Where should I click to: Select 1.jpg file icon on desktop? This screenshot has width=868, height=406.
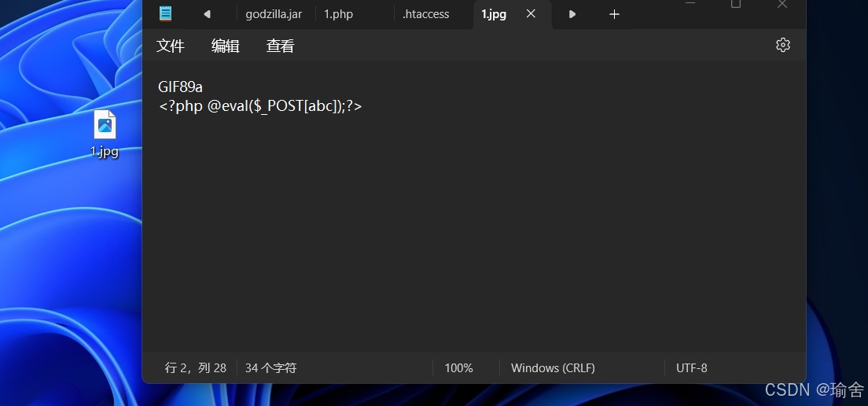[105, 124]
